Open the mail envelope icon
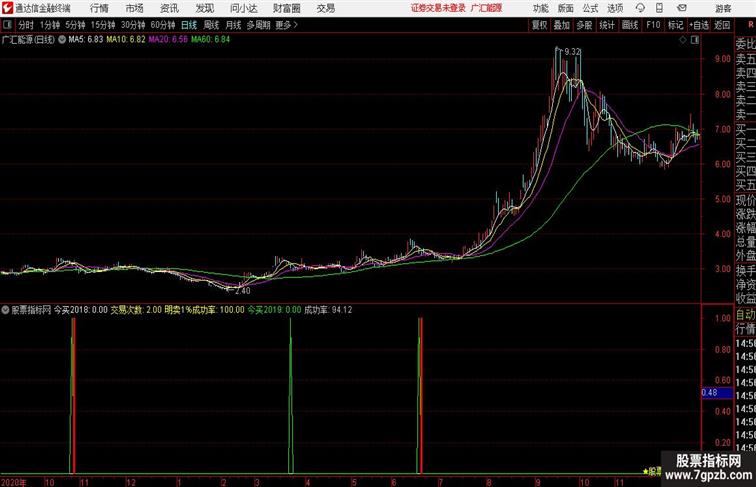The image size is (756, 487). (x=682, y=8)
